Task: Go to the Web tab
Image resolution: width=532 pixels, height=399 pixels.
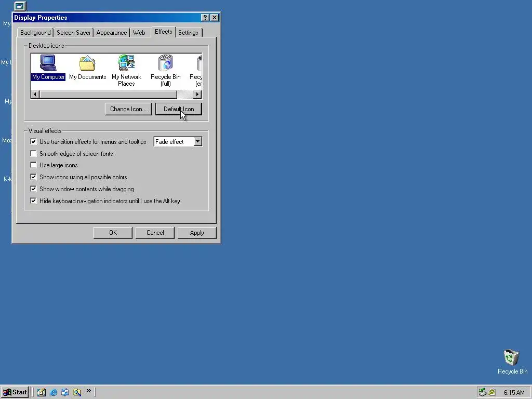Action: 139,33
